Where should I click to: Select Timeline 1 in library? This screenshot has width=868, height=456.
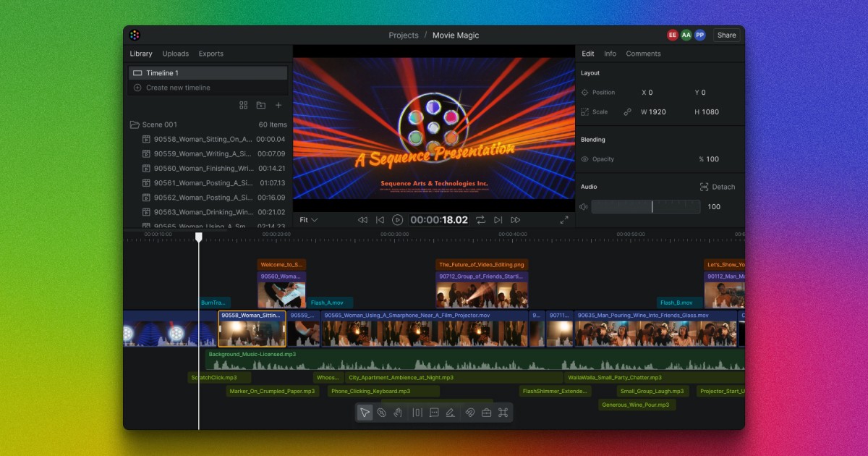(x=208, y=73)
